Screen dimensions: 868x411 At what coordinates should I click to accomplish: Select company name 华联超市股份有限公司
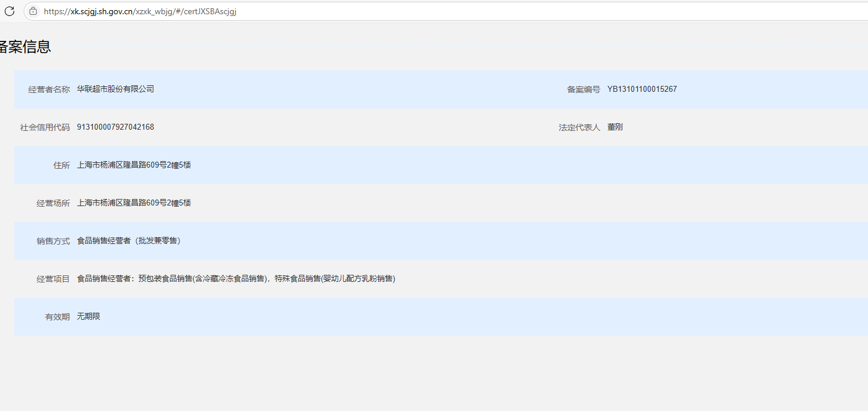tap(115, 89)
